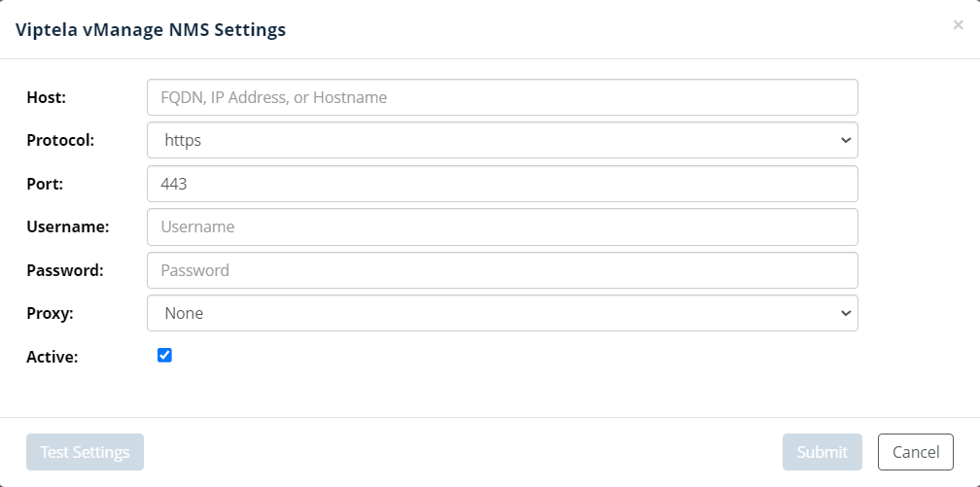
Task: Click the 'Protocol:' field label
Action: click(x=60, y=140)
